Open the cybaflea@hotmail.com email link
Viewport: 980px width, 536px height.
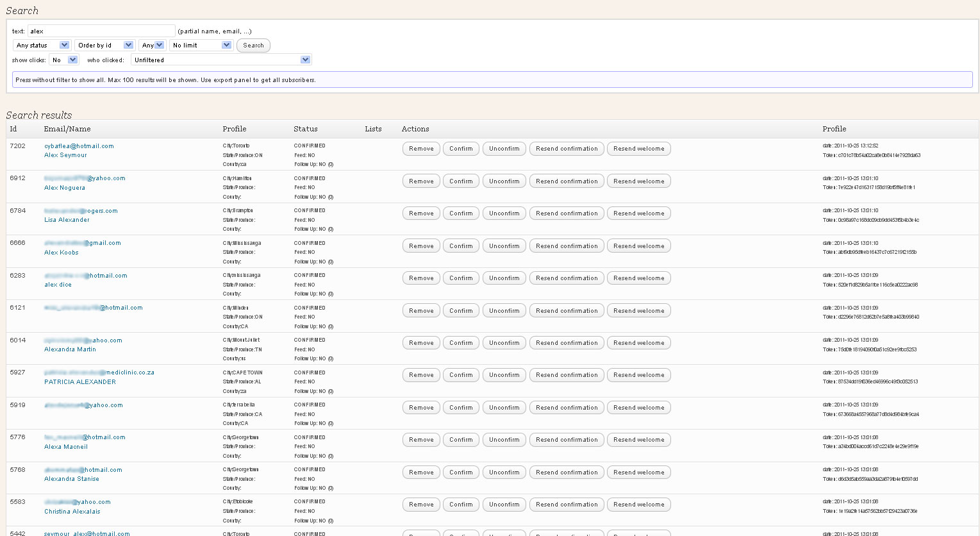pyautogui.click(x=79, y=146)
